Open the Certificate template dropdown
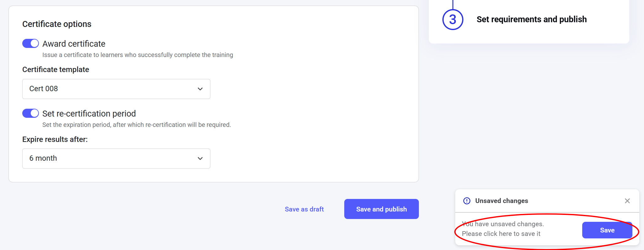 [x=116, y=89]
